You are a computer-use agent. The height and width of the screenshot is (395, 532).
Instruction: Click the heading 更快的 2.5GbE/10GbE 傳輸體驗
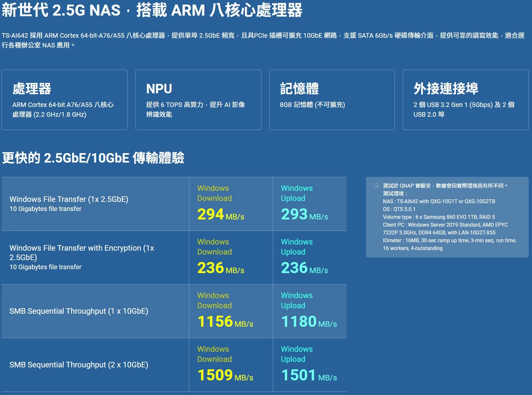[93, 158]
